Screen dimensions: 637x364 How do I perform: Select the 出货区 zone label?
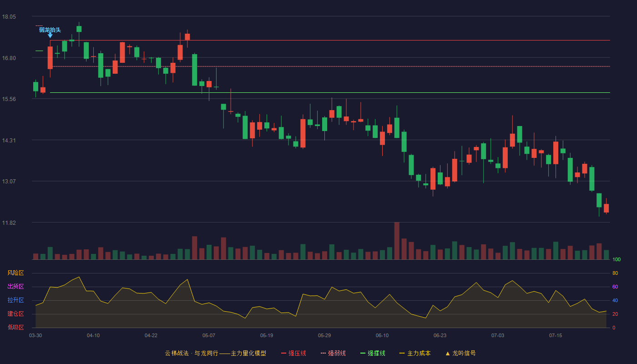click(x=15, y=287)
